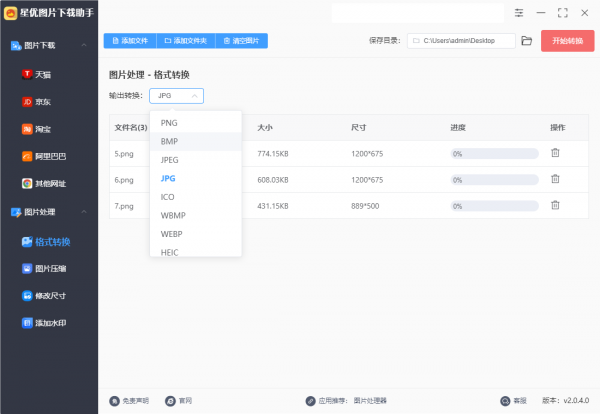
Task: Click the 文件名(3) column header
Action: click(x=131, y=127)
